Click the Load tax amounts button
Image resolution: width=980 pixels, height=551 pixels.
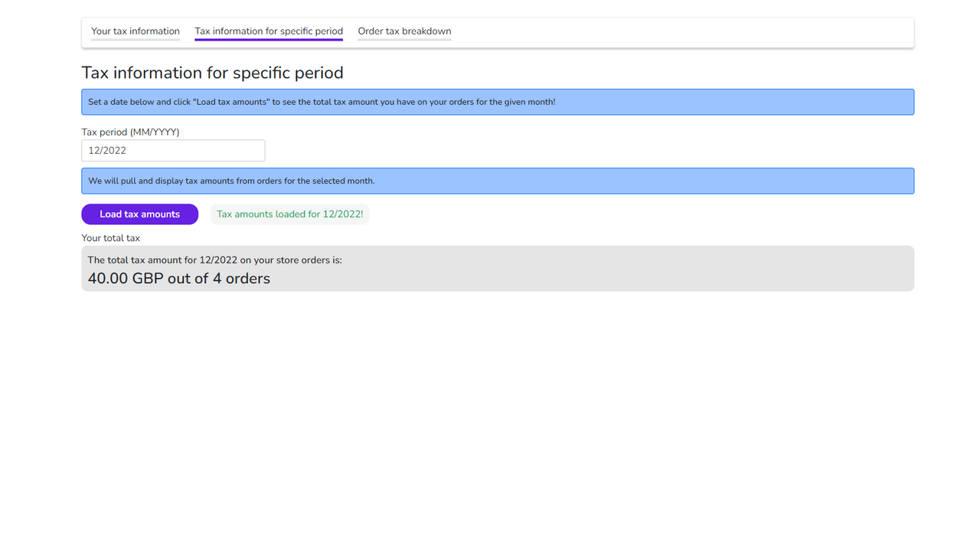pyautogui.click(x=140, y=214)
